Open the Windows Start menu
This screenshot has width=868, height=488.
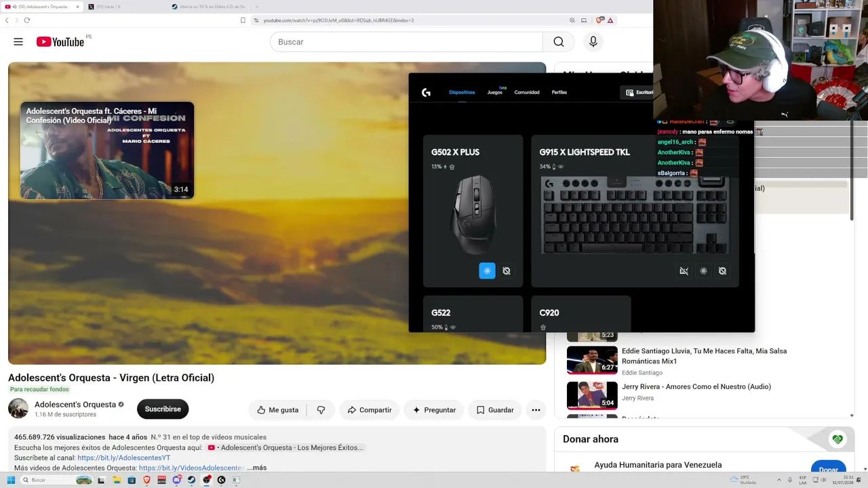tap(11, 480)
